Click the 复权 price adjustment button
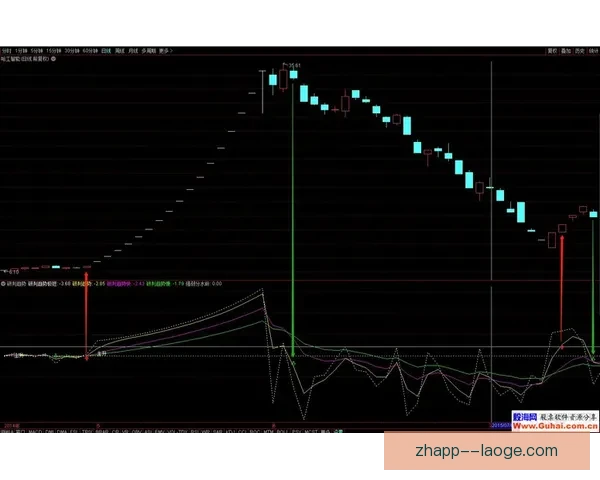Image resolution: width=600 pixels, height=480 pixels. pyautogui.click(x=552, y=51)
